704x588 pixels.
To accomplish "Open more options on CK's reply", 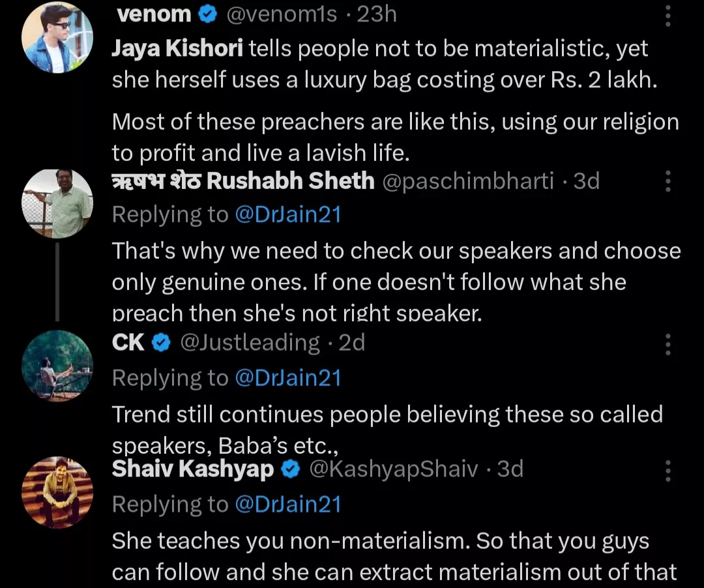I will pos(667,344).
